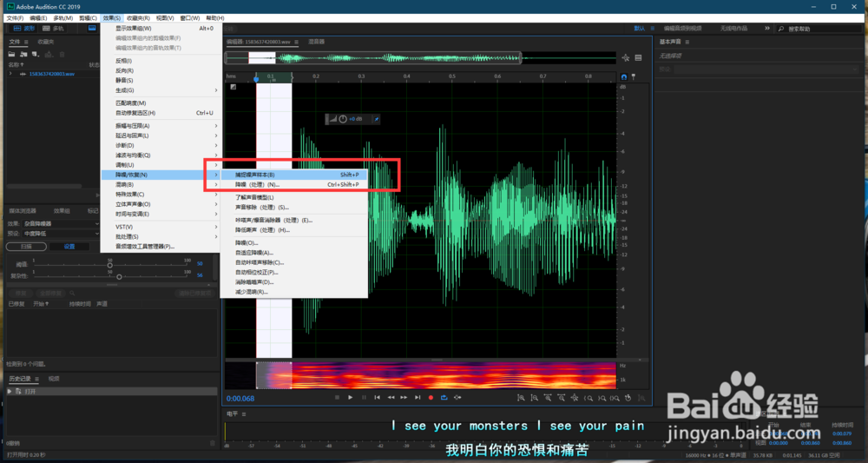Open the 历史记录 panel menu icon
The image size is (868, 463).
click(x=37, y=380)
